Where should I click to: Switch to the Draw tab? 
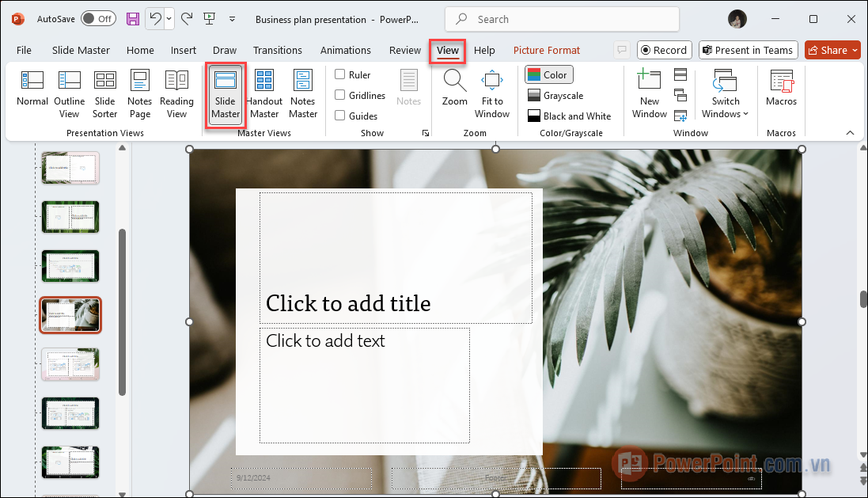(225, 50)
